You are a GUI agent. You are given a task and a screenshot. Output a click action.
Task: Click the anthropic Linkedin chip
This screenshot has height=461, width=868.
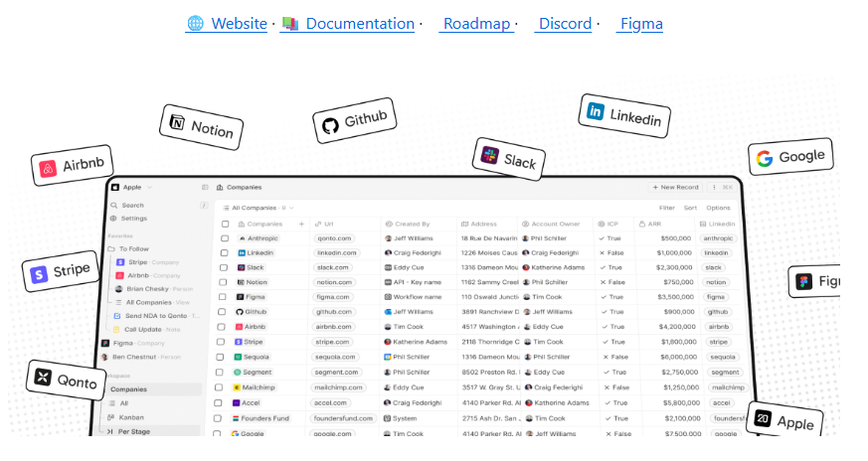point(718,238)
